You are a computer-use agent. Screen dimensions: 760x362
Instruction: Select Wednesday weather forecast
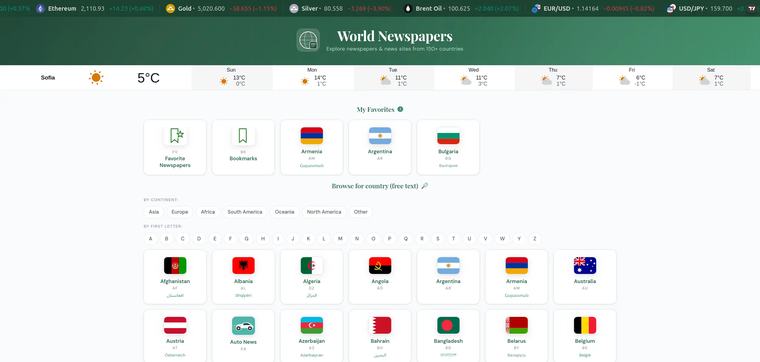click(x=474, y=78)
